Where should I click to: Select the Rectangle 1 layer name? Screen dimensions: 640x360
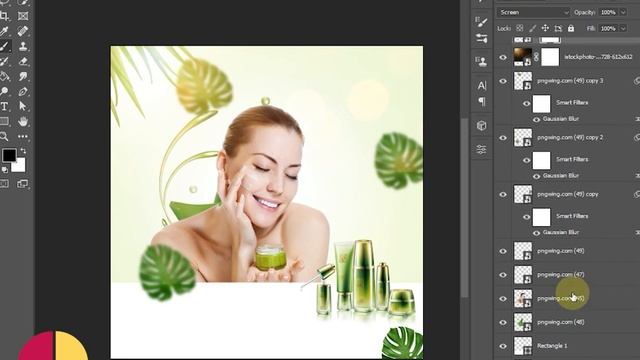click(x=552, y=346)
